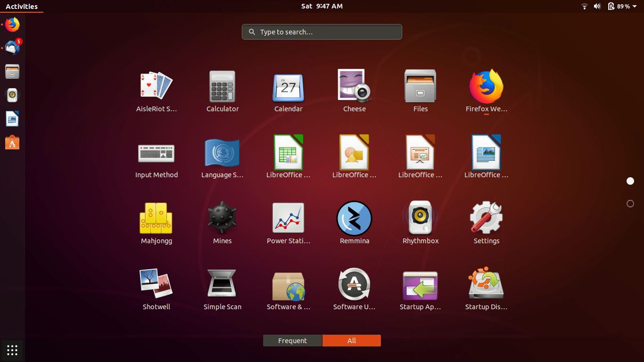Click LibreOffice Writer in the dock
644x362 pixels.
[12, 119]
